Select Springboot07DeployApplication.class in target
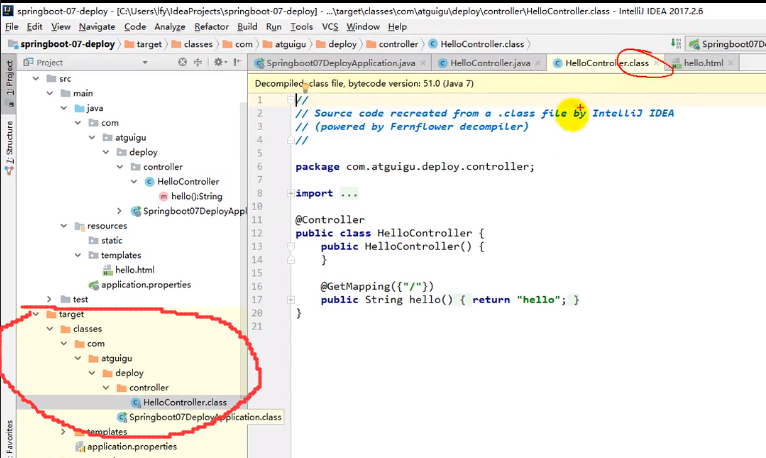Screen dimensions: 766x458 pos(199,417)
